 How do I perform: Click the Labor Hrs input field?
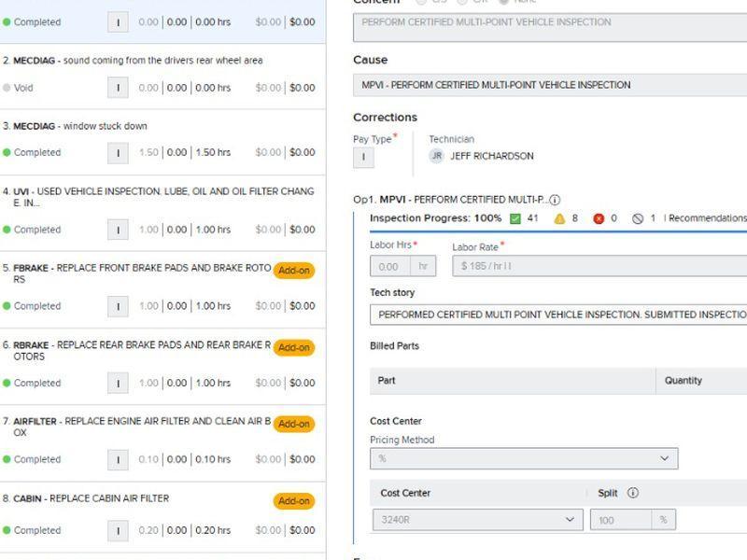point(390,266)
